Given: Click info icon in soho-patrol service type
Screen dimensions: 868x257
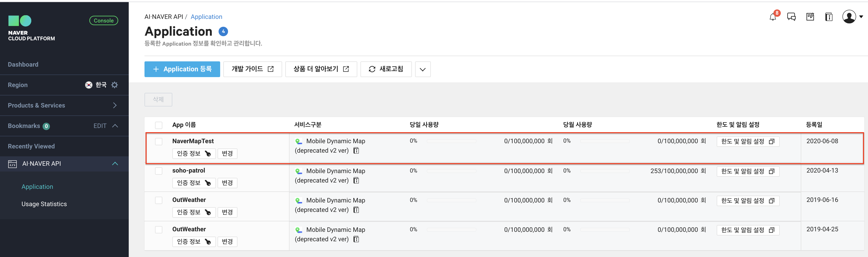Looking at the screenshot, I should point(356,181).
